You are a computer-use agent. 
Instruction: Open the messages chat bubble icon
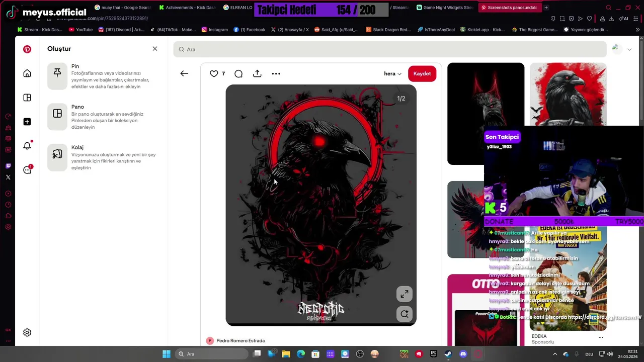pos(27,170)
